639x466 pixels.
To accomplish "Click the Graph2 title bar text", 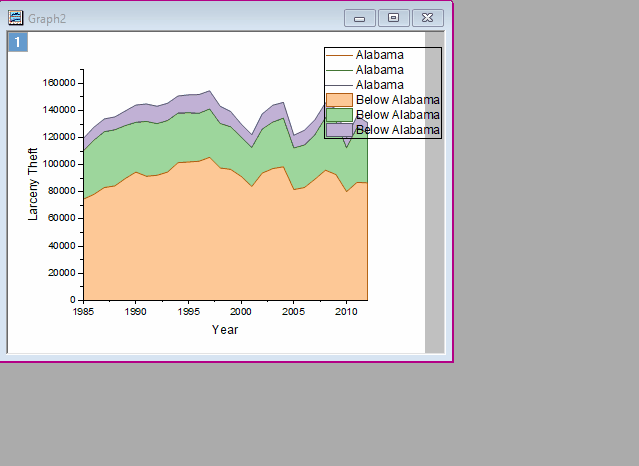I will [47, 17].
